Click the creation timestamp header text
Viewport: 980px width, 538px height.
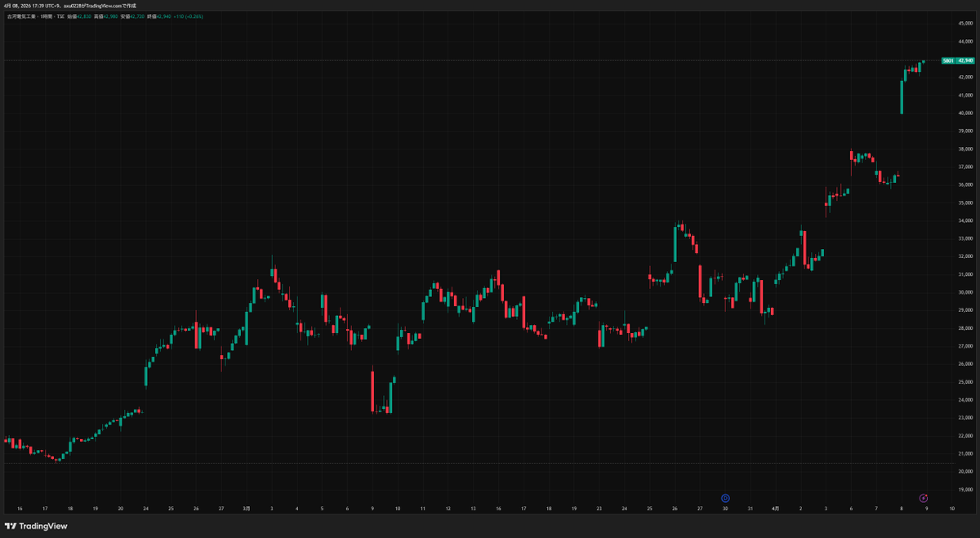70,6
